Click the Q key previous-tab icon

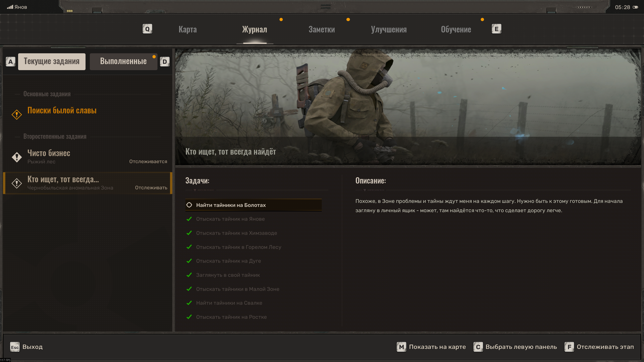[x=147, y=29]
